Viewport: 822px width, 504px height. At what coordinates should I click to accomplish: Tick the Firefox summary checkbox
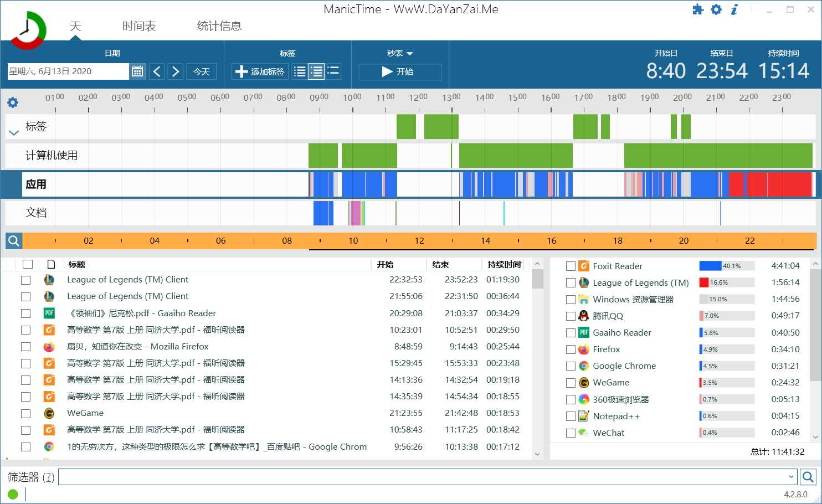(571, 349)
